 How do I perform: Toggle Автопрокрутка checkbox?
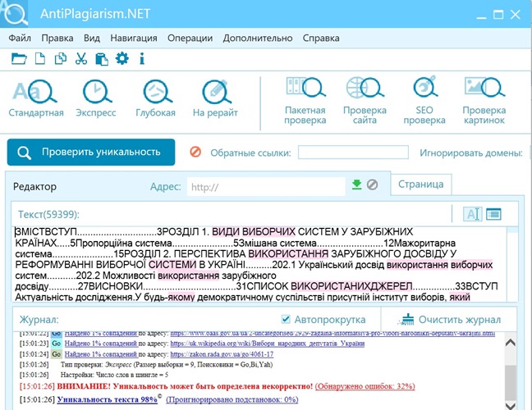pos(286,319)
